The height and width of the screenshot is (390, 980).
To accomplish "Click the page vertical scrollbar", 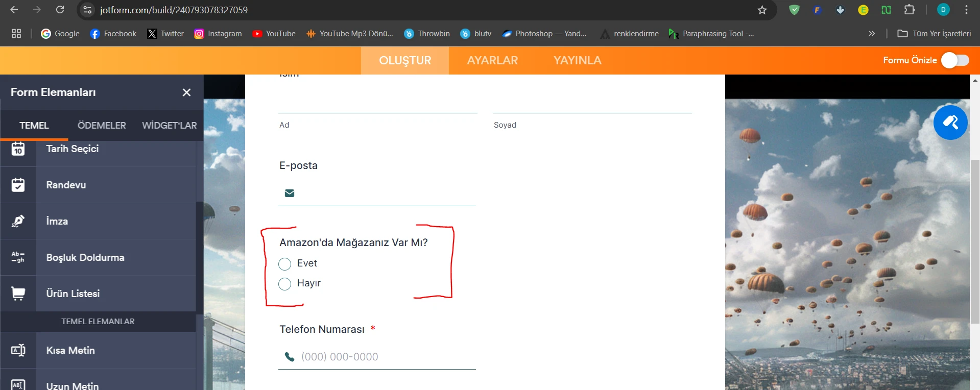I will pos(975,241).
